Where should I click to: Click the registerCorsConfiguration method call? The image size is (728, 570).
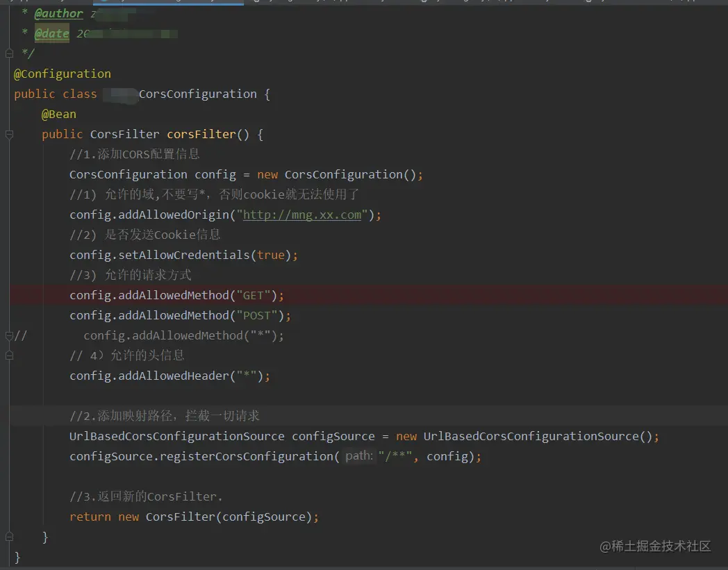tap(247, 456)
